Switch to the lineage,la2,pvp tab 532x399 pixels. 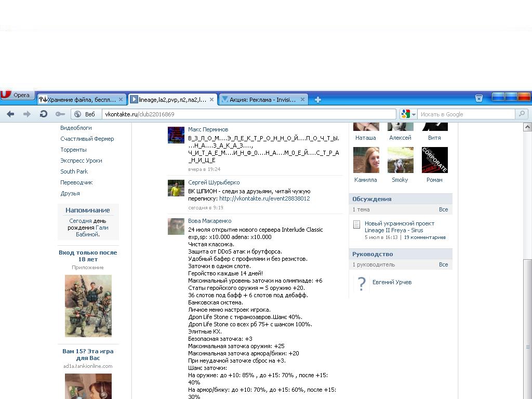(172, 100)
